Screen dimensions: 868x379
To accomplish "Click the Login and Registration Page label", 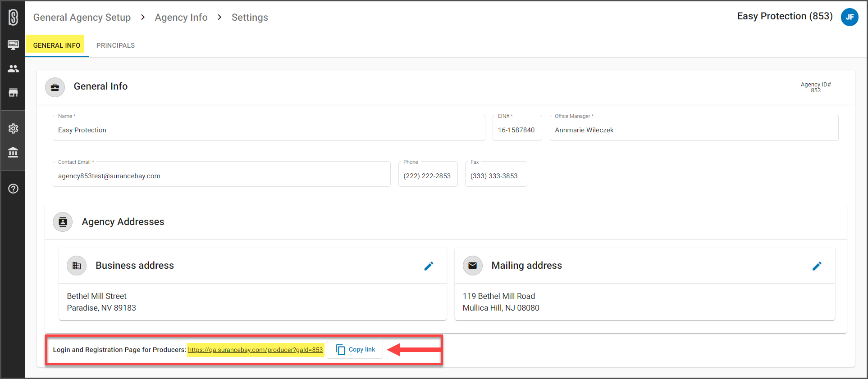I will tap(119, 350).
